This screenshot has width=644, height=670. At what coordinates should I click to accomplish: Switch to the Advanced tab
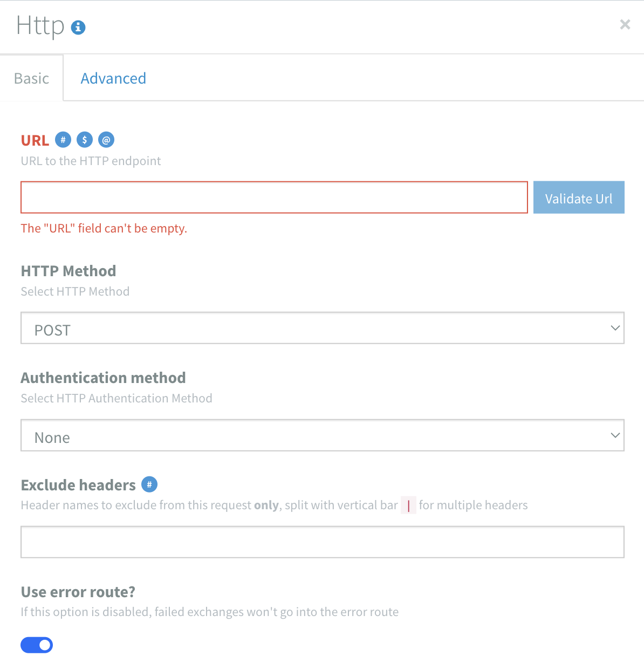tap(113, 78)
